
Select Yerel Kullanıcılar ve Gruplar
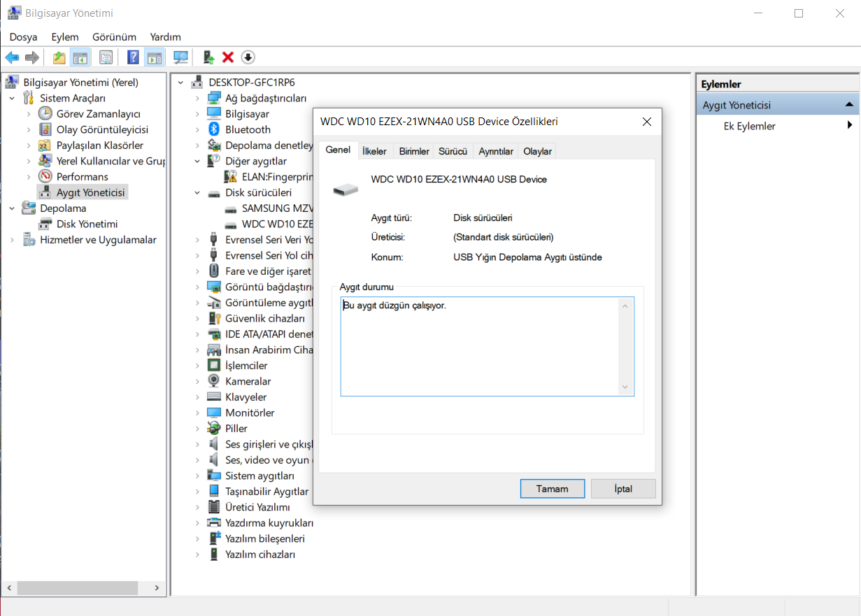click(x=111, y=161)
